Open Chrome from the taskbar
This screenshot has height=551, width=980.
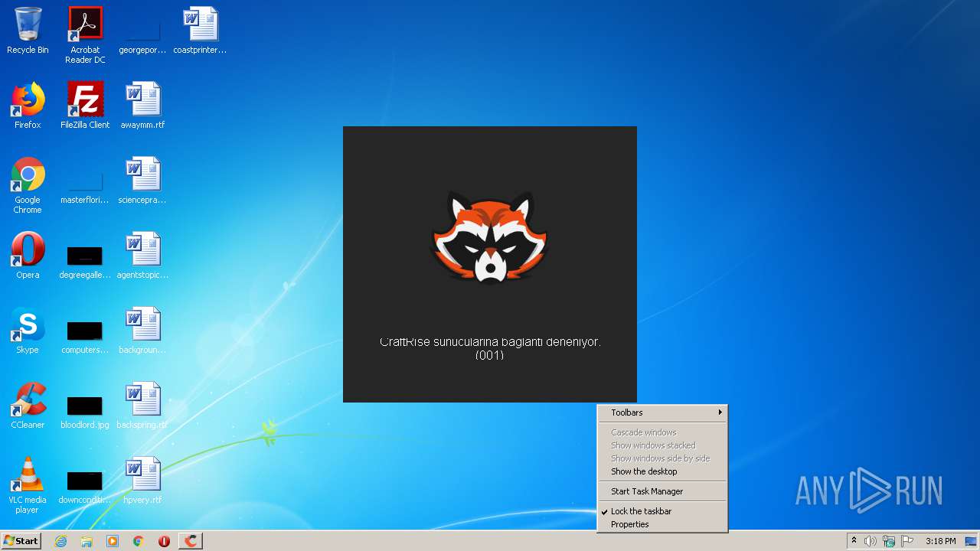(139, 541)
